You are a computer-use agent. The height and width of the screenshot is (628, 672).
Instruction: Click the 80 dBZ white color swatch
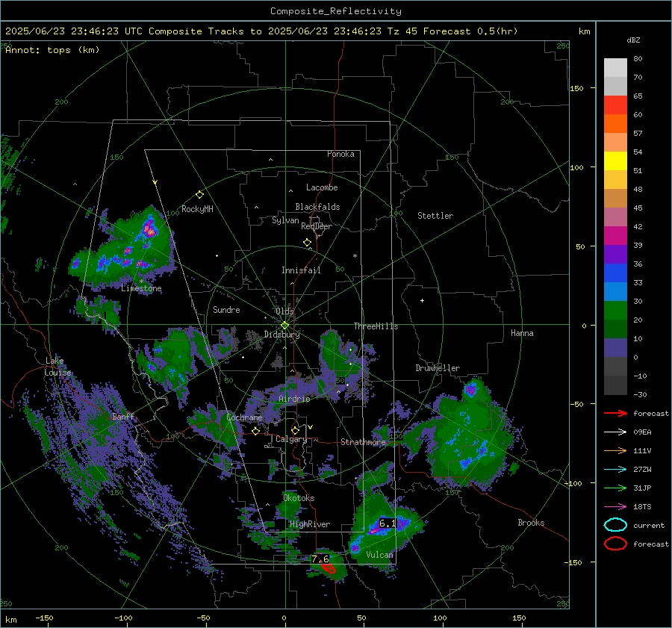coord(615,67)
